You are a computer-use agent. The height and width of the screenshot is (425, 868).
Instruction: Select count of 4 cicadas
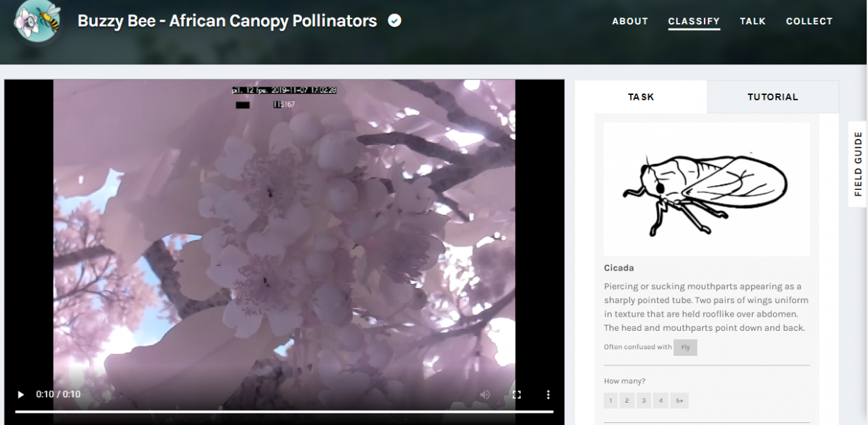[x=661, y=401]
